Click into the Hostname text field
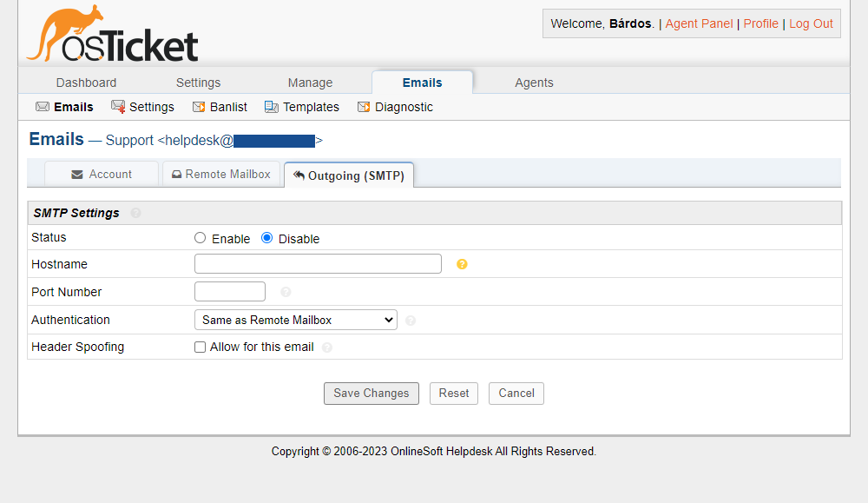Viewport: 868px width, 503px height. click(x=318, y=264)
